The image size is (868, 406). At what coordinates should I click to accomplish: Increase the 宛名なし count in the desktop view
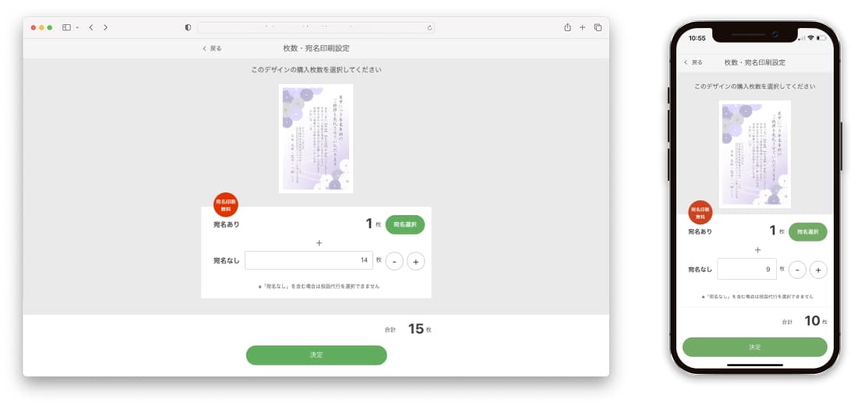(416, 261)
